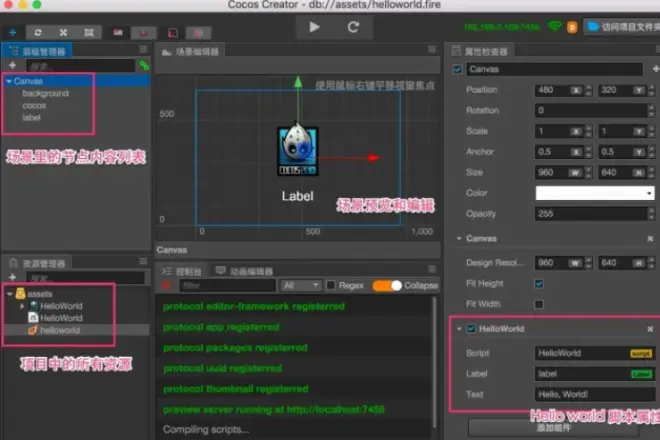Select the rect transform tool in toolbar

(89, 32)
